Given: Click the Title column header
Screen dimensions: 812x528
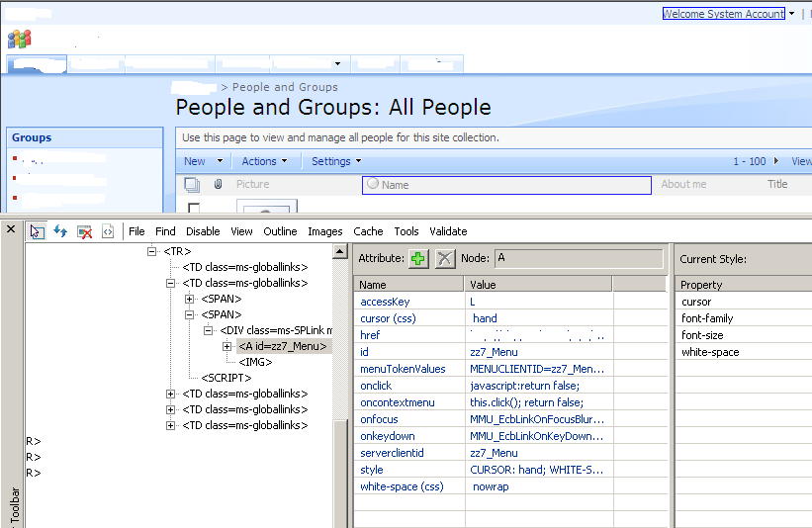Looking at the screenshot, I should [x=777, y=184].
